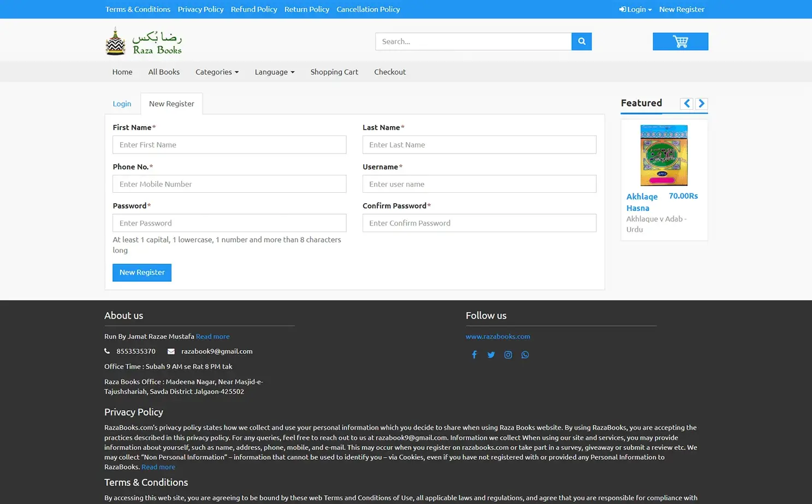Click the New Register submit button
This screenshot has width=812, height=504.
(x=141, y=272)
